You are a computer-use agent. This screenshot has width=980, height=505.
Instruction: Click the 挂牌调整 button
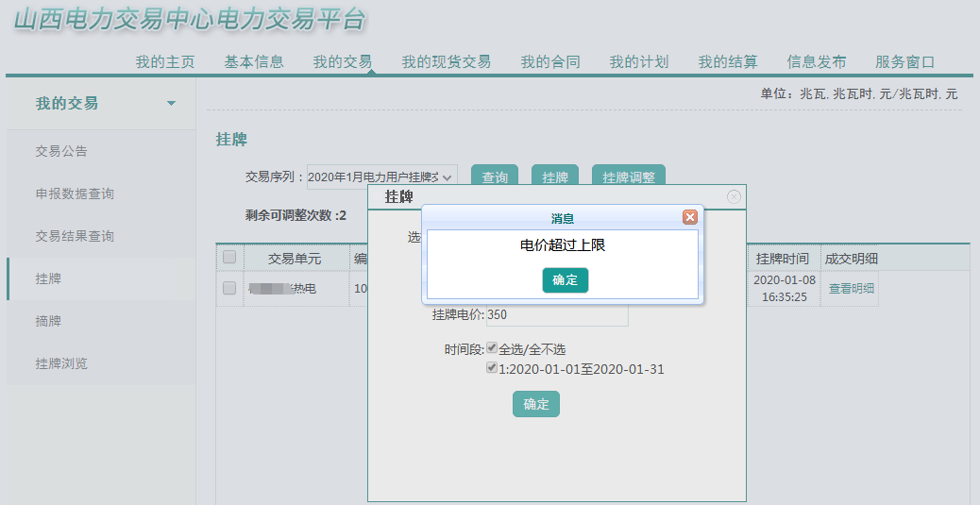tap(629, 177)
